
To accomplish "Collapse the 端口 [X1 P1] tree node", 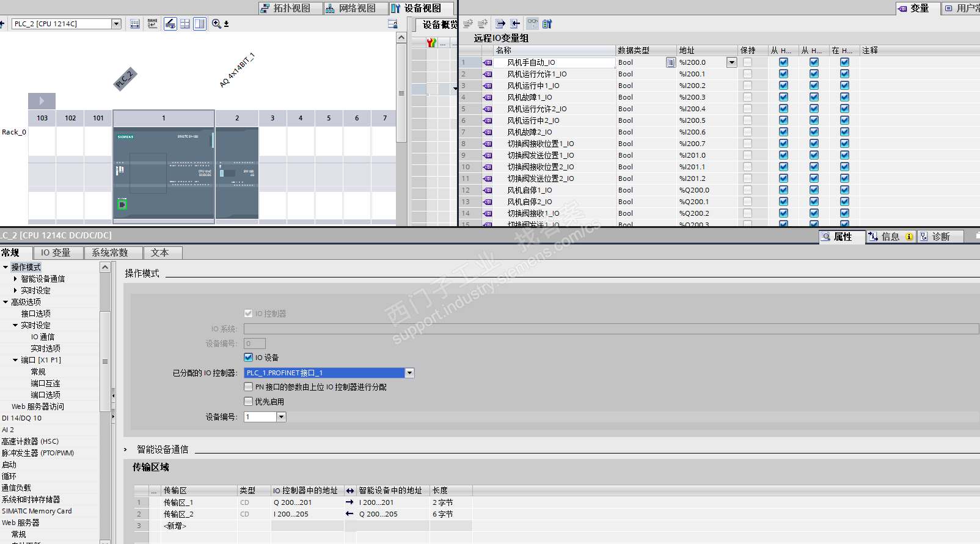I will tap(15, 360).
